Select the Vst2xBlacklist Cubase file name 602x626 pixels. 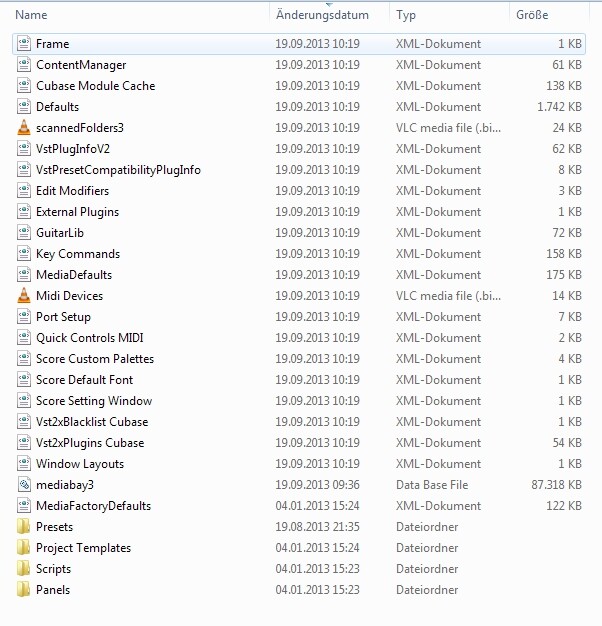pyautogui.click(x=92, y=422)
